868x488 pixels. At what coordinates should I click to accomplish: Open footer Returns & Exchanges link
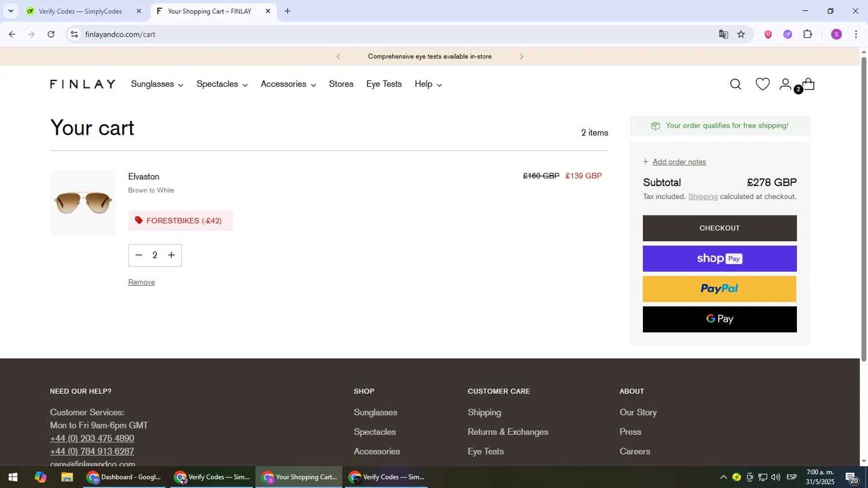coord(507,432)
